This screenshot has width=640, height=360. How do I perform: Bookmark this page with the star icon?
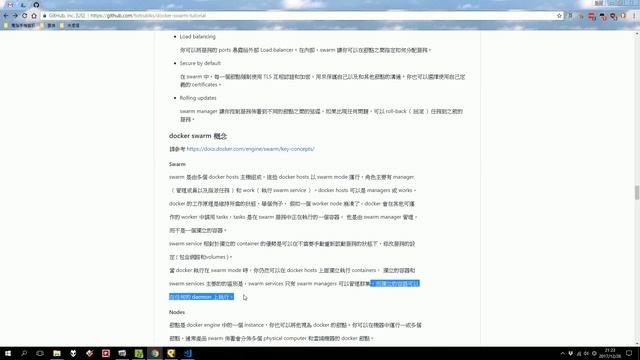[559, 16]
